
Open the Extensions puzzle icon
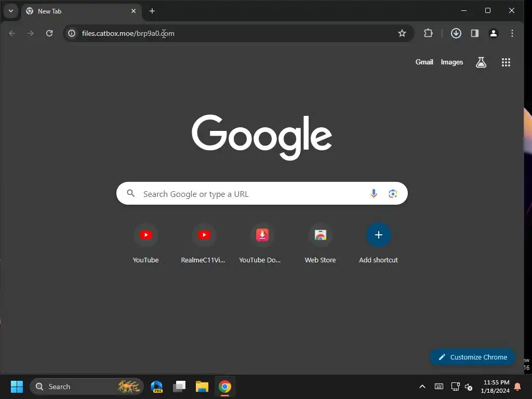pos(428,33)
